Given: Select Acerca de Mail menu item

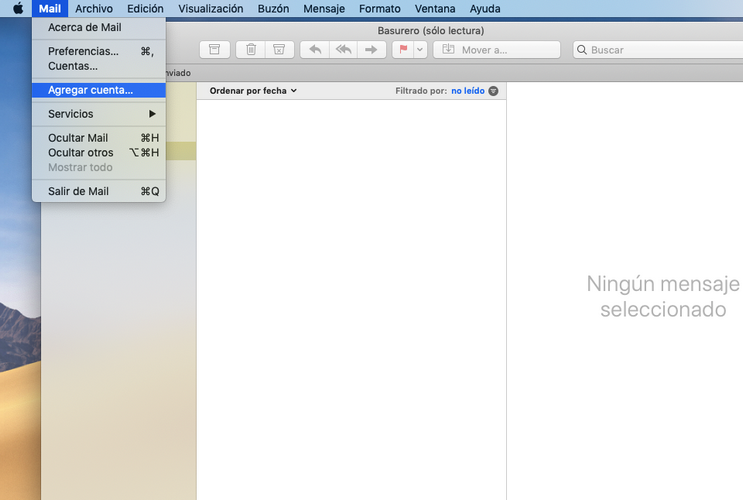Looking at the screenshot, I should click(99, 27).
